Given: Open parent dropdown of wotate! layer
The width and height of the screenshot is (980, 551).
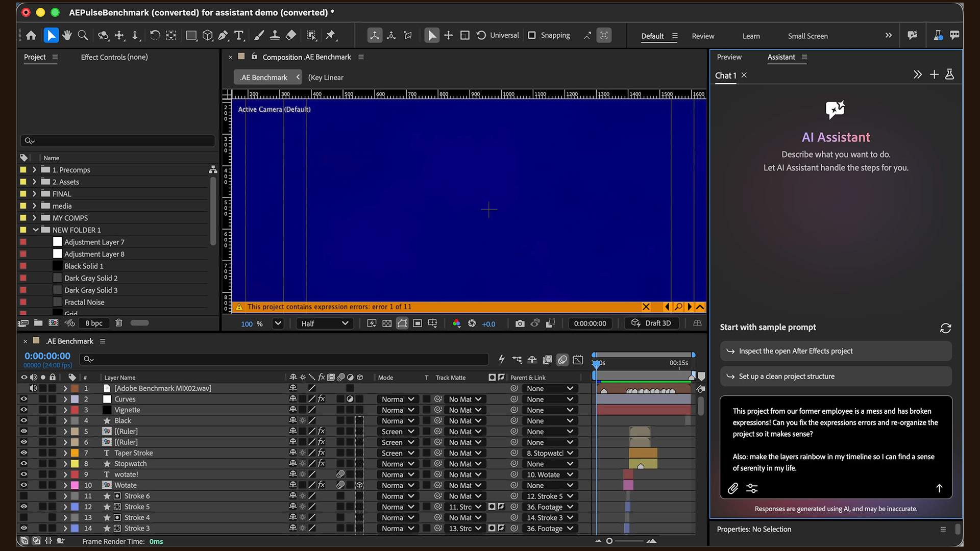Looking at the screenshot, I should 550,474.
